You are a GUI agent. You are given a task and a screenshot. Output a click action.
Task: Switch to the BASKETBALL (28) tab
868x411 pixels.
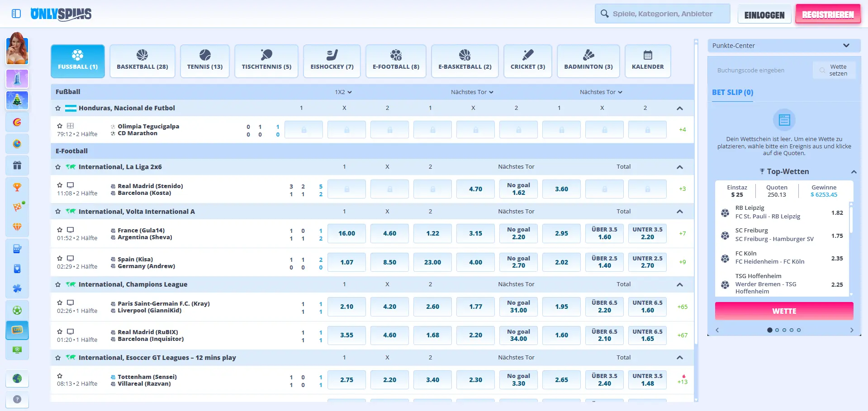pos(142,61)
